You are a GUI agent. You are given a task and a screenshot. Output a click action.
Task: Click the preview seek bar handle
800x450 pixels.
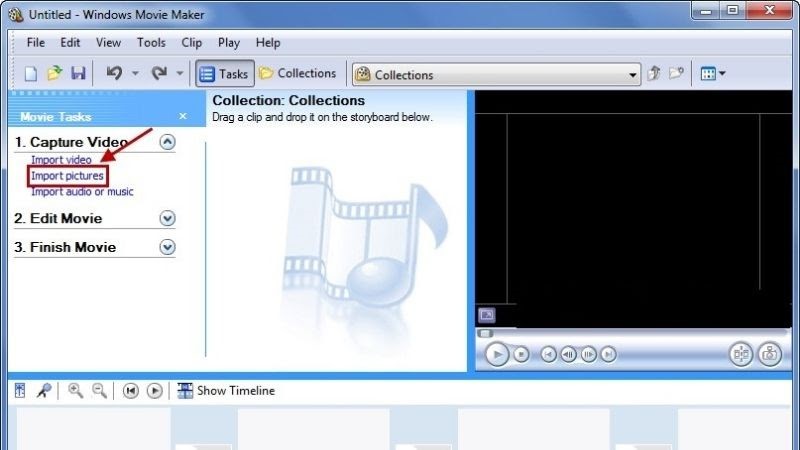(x=485, y=334)
